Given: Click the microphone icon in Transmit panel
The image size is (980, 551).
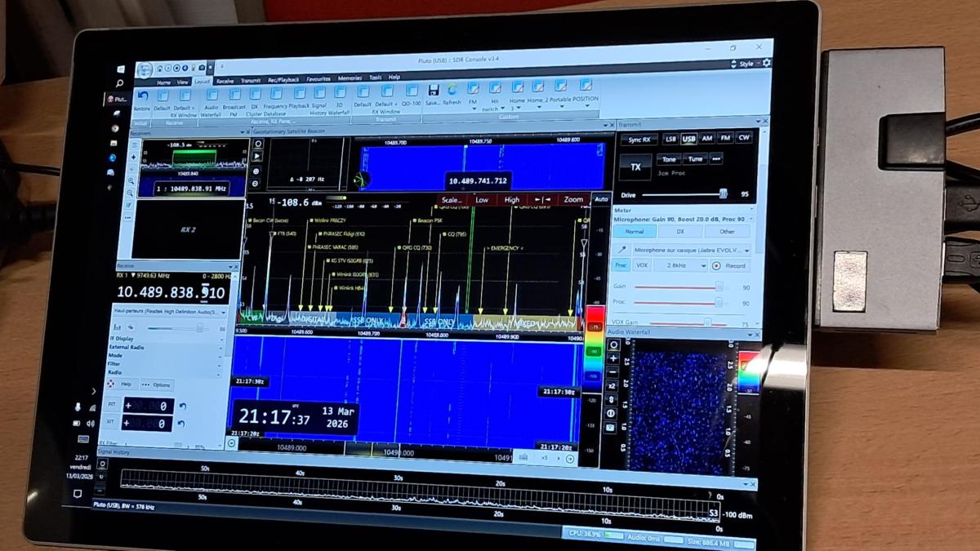Looking at the screenshot, I should pyautogui.click(x=622, y=250).
